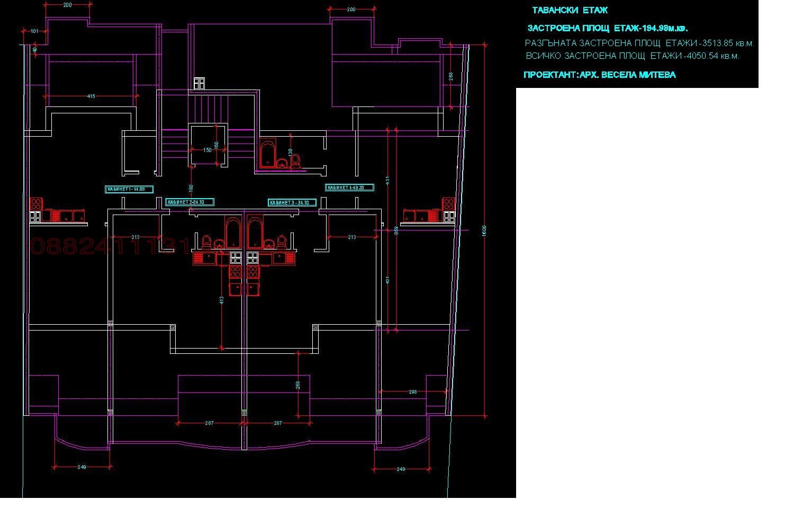Click the КАБИНЕТ 1-44.88 room label

[129, 189]
